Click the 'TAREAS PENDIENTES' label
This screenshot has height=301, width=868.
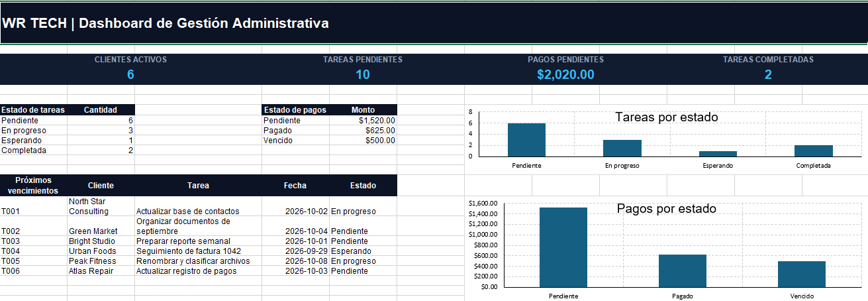click(x=363, y=59)
